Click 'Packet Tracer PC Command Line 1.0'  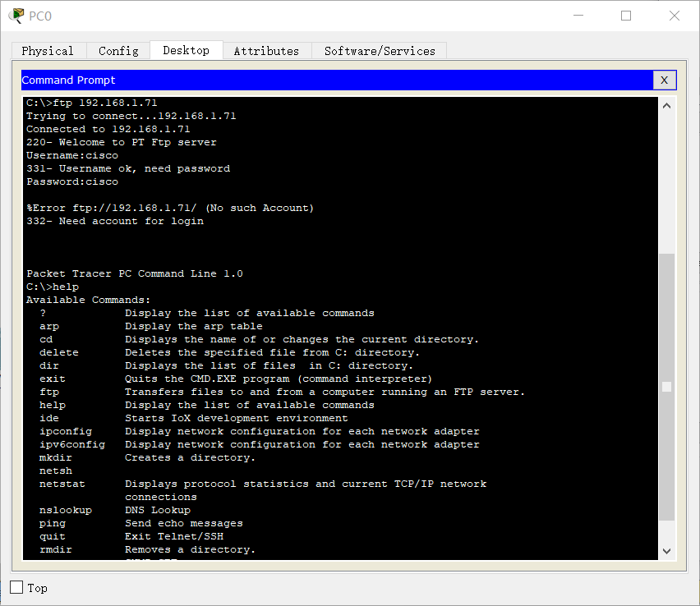pyautogui.click(x=135, y=273)
